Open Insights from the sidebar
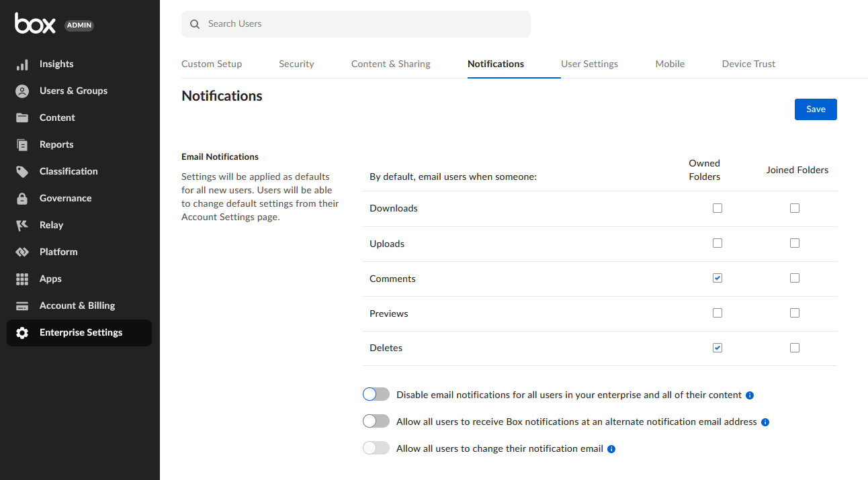Image resolution: width=868 pixels, height=480 pixels. (56, 64)
